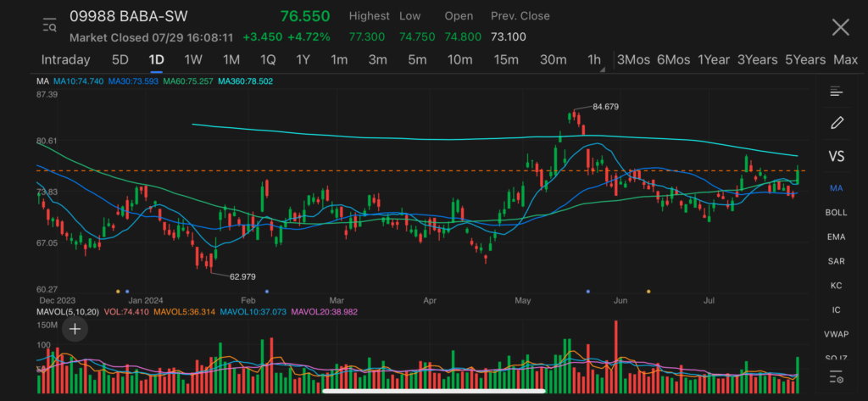Select the 1W chart period tab

(x=193, y=60)
